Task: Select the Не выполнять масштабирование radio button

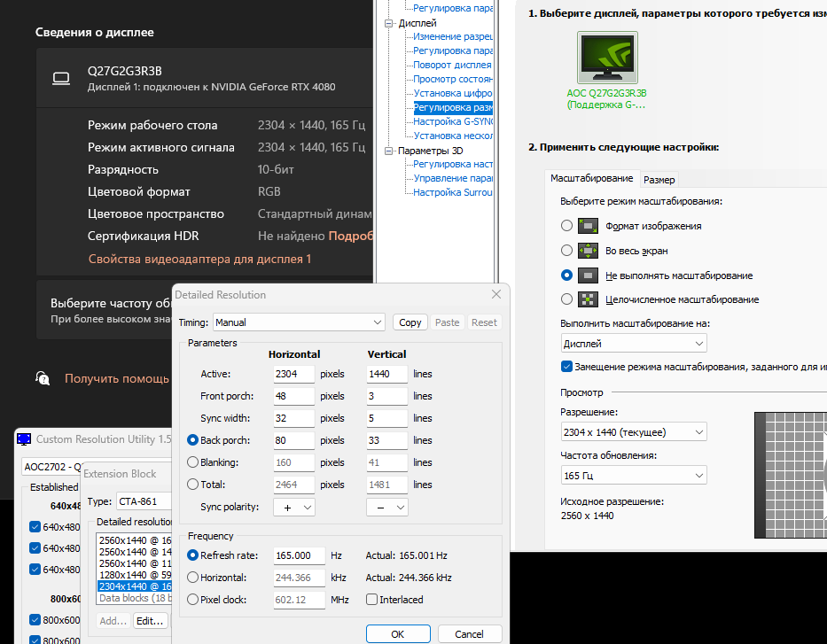Action: (566, 275)
